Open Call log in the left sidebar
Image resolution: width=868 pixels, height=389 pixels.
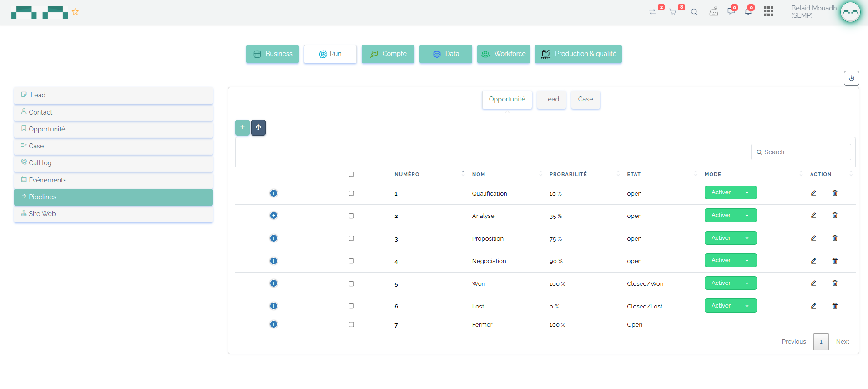pyautogui.click(x=114, y=163)
